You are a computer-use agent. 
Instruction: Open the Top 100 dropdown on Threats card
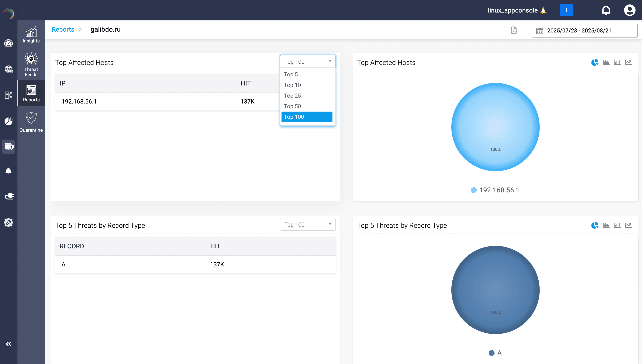tap(307, 224)
